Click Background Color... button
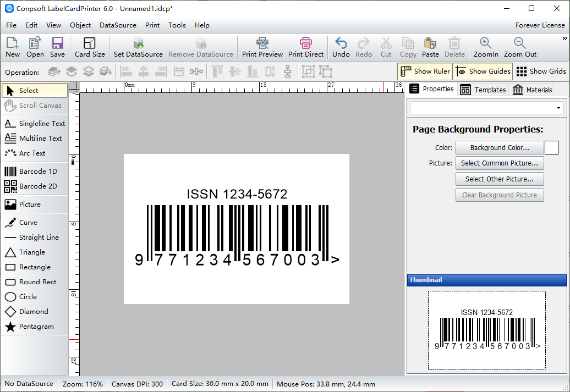 [x=500, y=148]
